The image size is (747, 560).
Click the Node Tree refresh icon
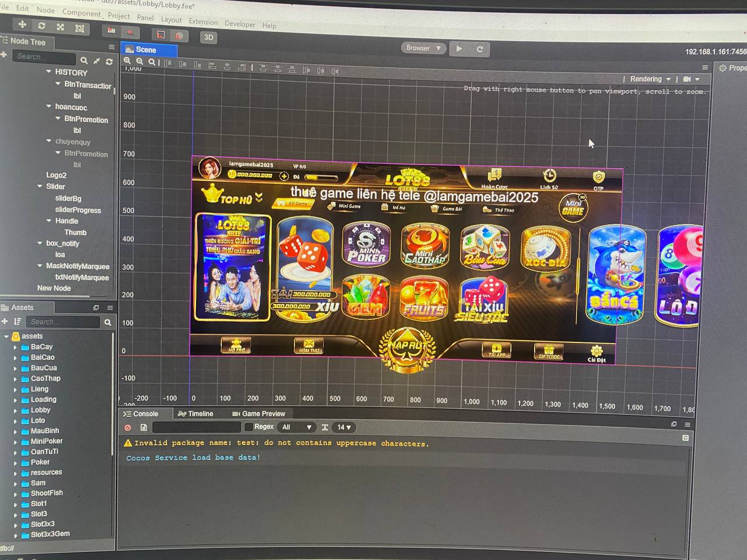[x=109, y=61]
